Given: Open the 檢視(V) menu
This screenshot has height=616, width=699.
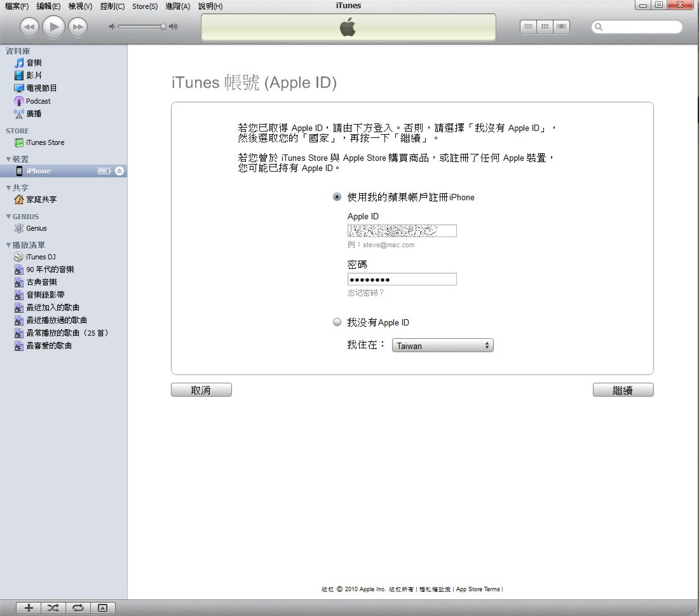Looking at the screenshot, I should (x=80, y=6).
